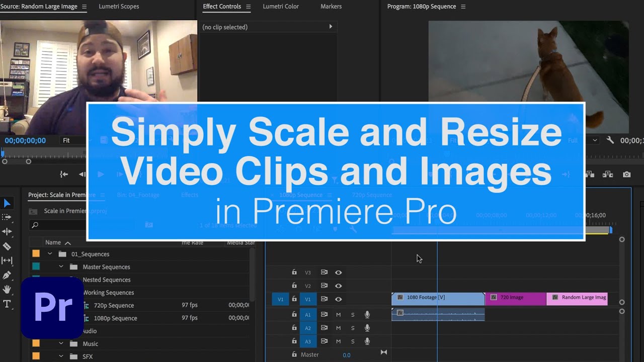This screenshot has width=644, height=362.
Task: Toggle sync lock on track V2
Action: 324,286
